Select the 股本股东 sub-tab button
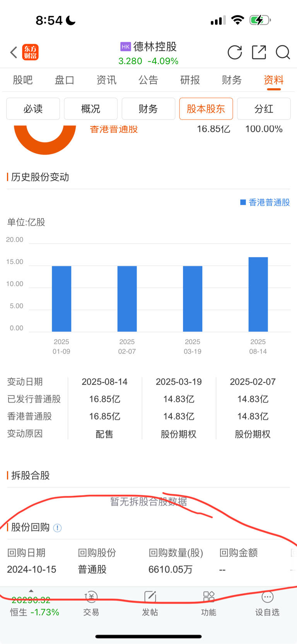 (206, 109)
